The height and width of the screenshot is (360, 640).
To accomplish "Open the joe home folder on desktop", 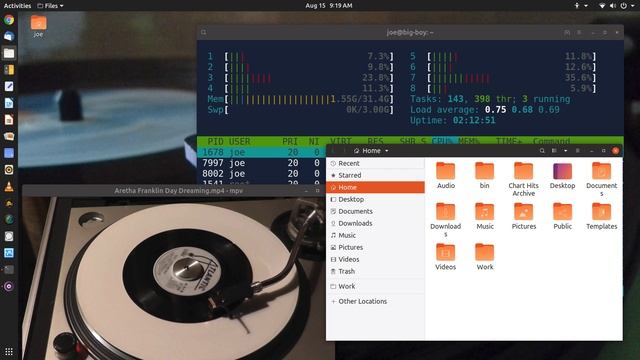I will 38,26.
